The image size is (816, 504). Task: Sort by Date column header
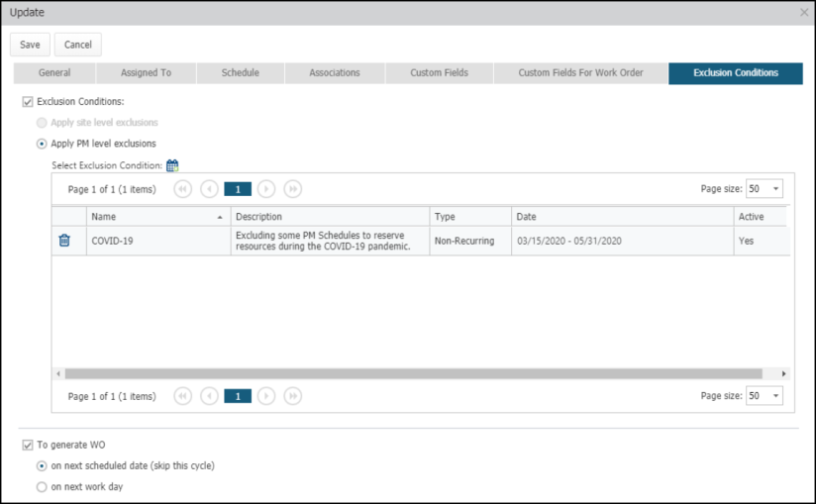click(623, 217)
